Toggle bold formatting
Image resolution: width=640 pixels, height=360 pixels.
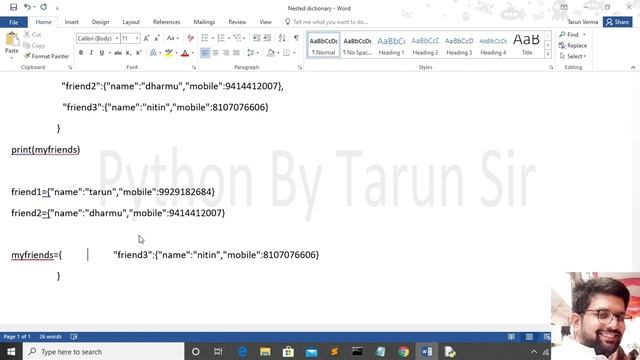click(81, 53)
